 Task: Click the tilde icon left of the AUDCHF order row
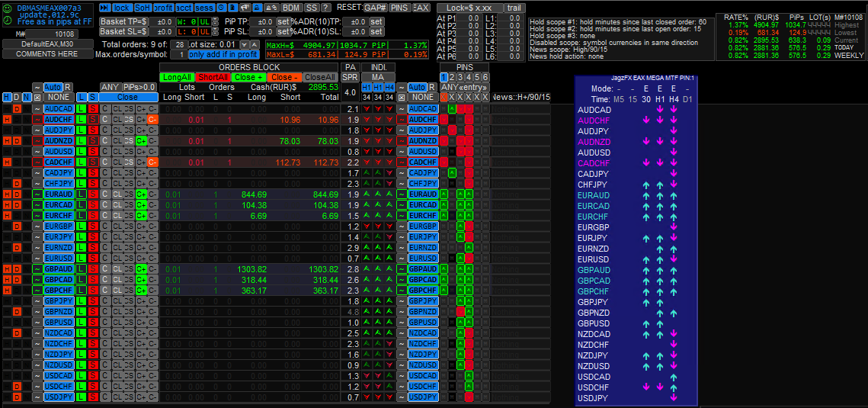coord(37,120)
